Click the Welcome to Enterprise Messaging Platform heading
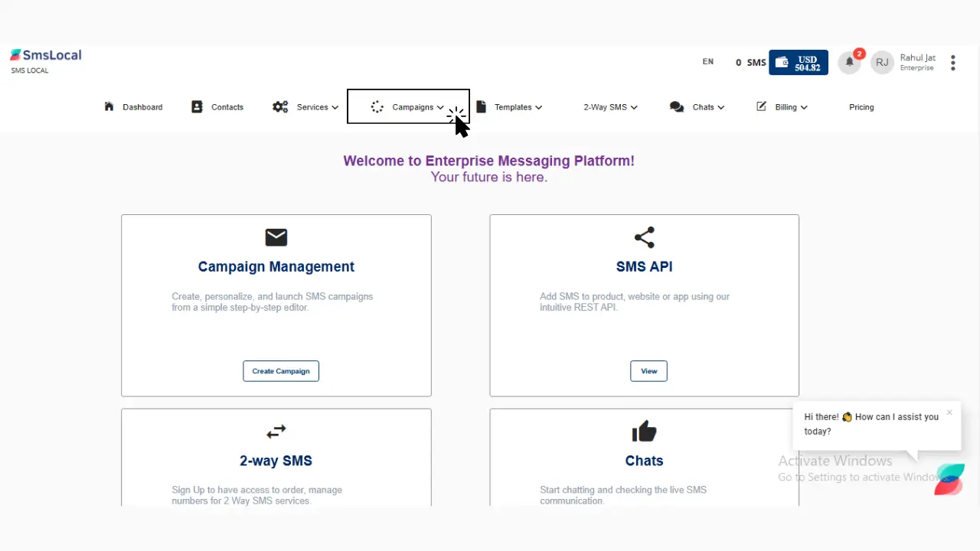 (489, 161)
